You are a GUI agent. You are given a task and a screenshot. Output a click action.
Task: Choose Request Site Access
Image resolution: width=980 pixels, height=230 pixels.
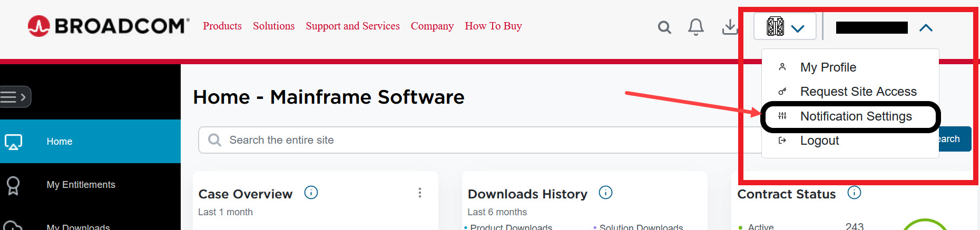click(x=858, y=92)
